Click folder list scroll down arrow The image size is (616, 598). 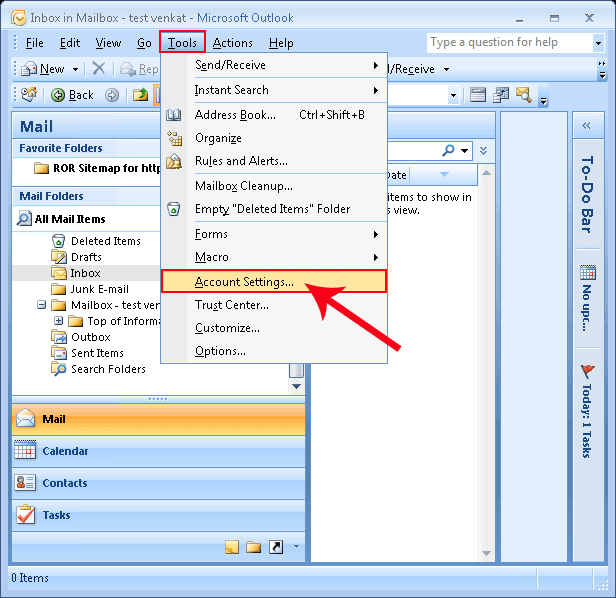click(297, 386)
